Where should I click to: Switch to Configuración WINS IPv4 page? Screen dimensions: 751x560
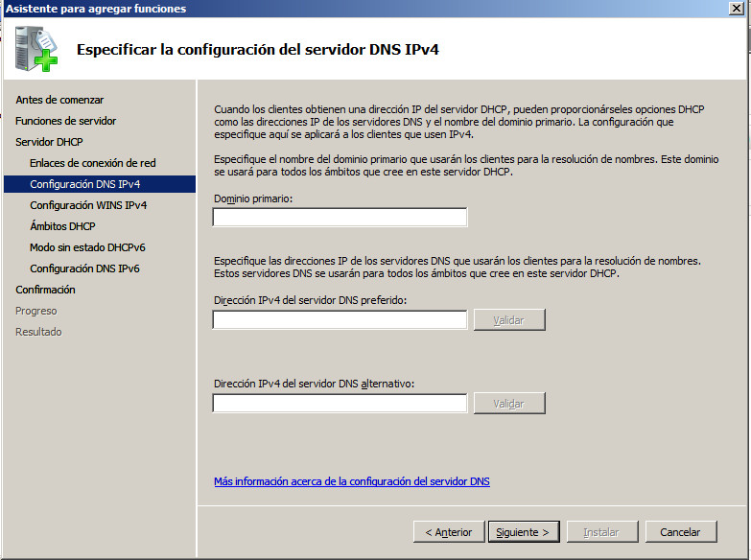coord(88,205)
